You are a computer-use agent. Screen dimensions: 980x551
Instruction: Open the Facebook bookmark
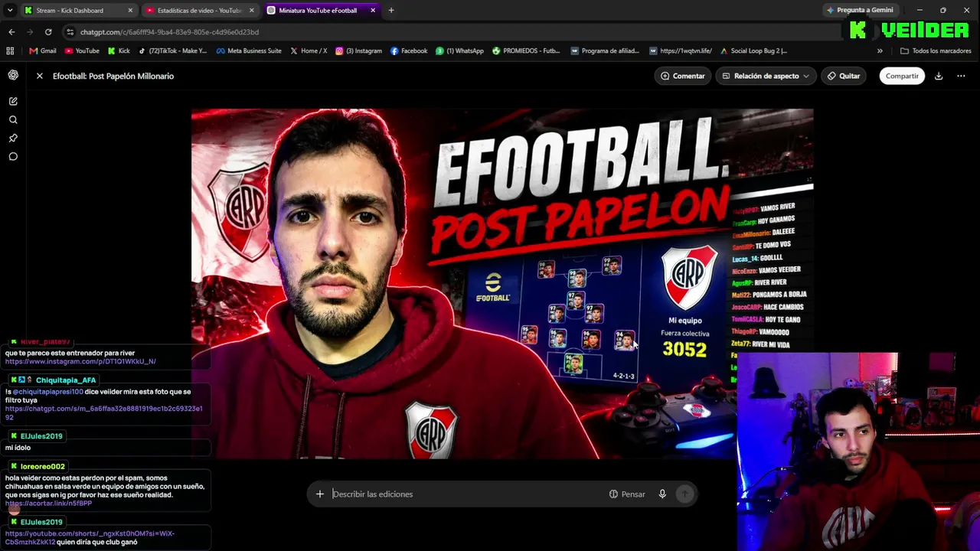coord(409,51)
